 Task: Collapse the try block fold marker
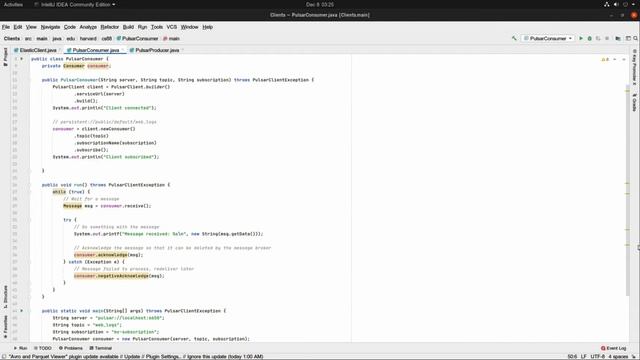(30, 220)
